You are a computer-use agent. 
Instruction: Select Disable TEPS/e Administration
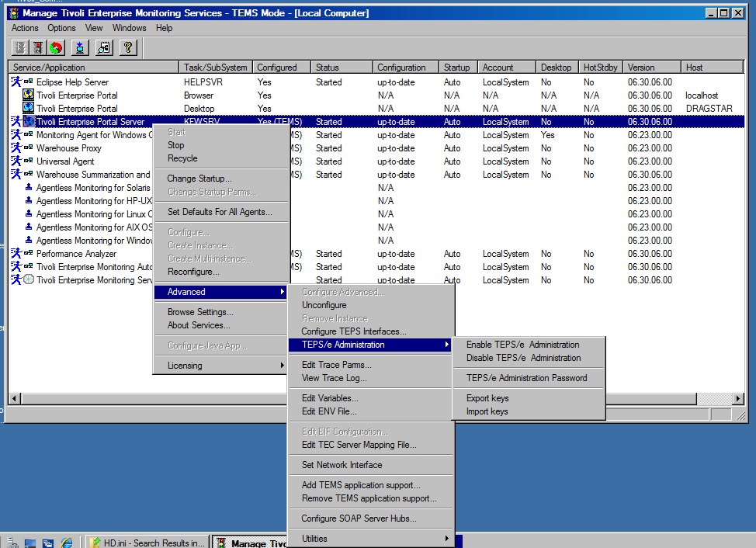(x=529, y=358)
